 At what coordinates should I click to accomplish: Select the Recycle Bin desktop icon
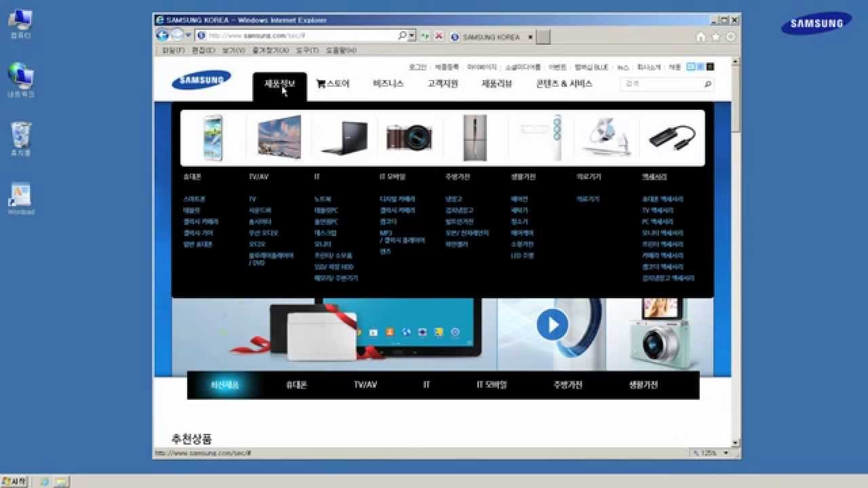pyautogui.click(x=22, y=139)
